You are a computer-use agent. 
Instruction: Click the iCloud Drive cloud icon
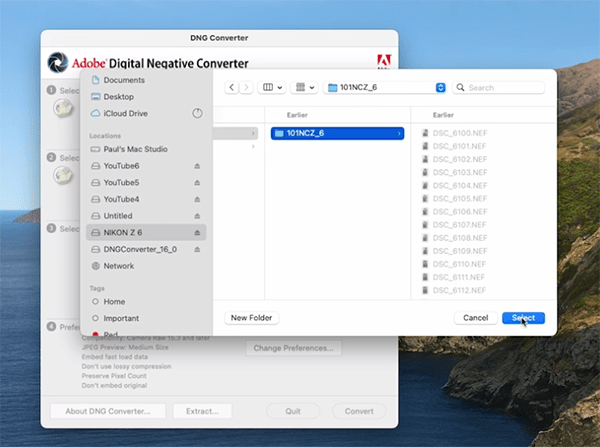point(95,113)
